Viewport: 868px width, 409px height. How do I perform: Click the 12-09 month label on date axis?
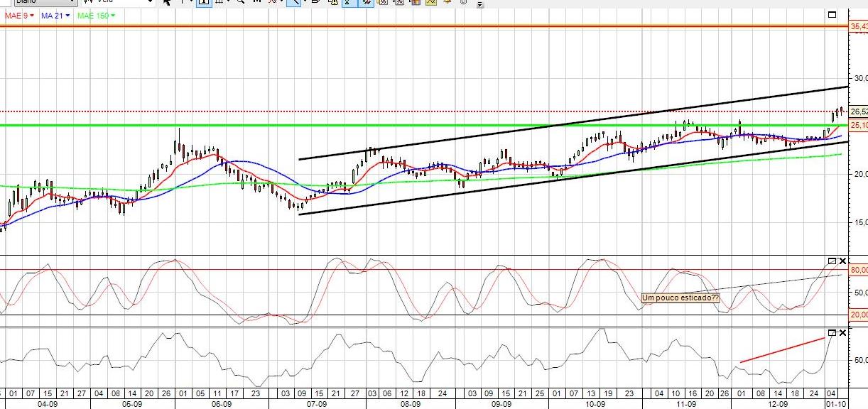(x=777, y=403)
